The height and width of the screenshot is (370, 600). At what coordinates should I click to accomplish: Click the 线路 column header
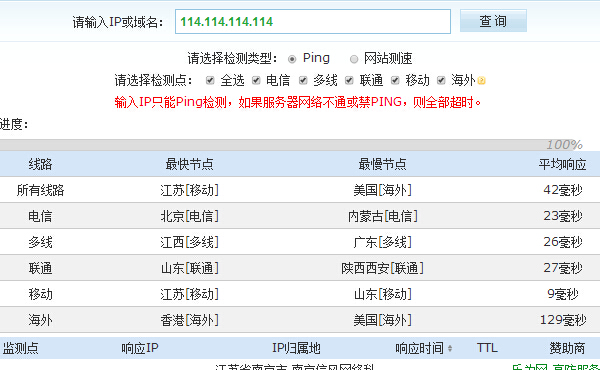(40, 164)
